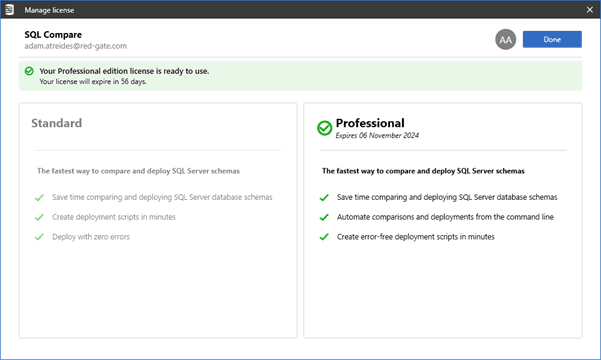Image resolution: width=601 pixels, height=360 pixels.
Task: Click the SQL Compare product title
Action: [53, 35]
